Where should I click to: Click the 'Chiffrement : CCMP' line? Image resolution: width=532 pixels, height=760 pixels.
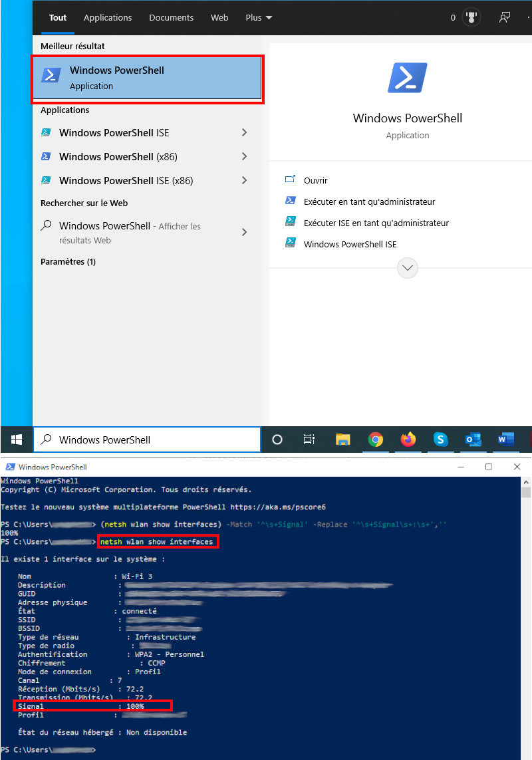(92, 663)
